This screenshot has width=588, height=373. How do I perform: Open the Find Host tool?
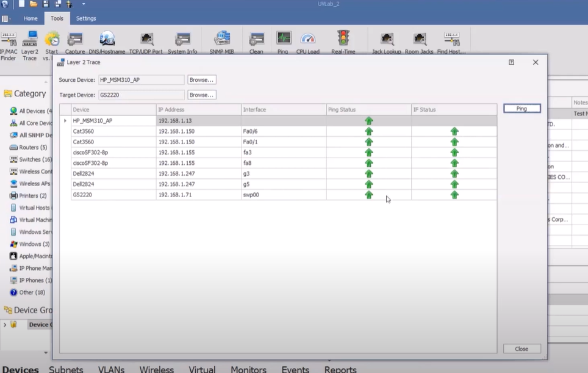451,43
